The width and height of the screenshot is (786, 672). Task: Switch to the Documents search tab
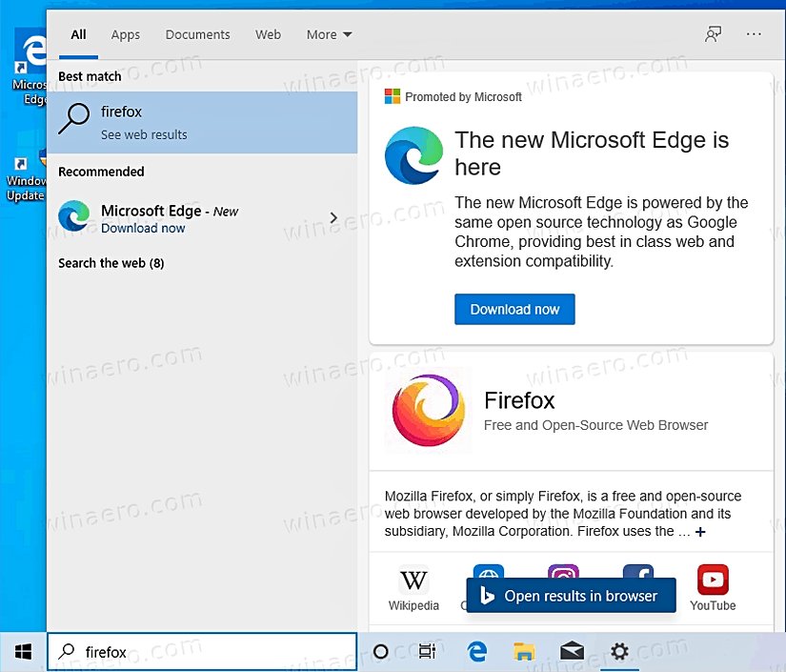[197, 34]
